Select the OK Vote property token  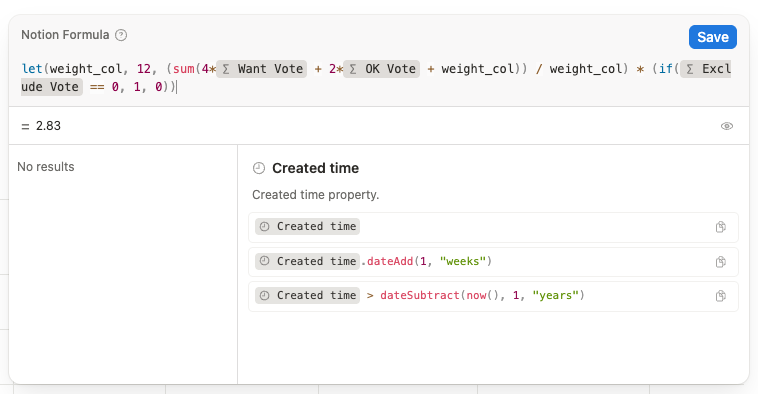(381, 69)
